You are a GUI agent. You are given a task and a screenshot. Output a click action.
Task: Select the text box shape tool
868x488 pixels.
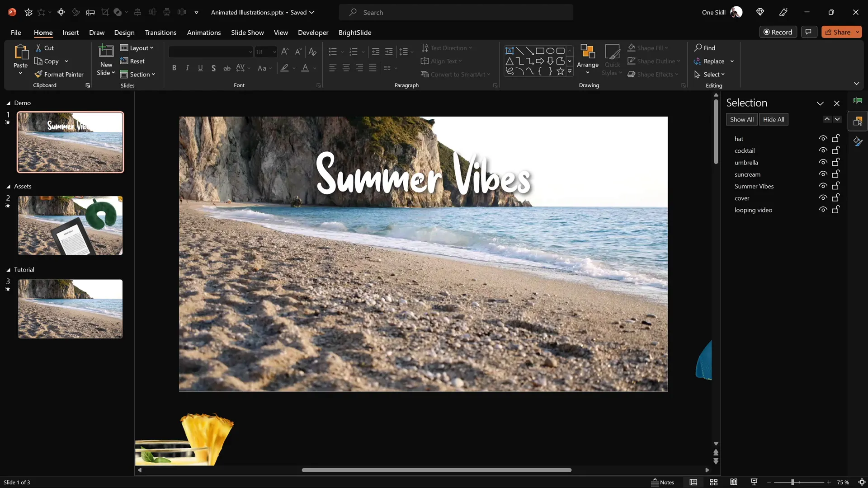coord(509,51)
